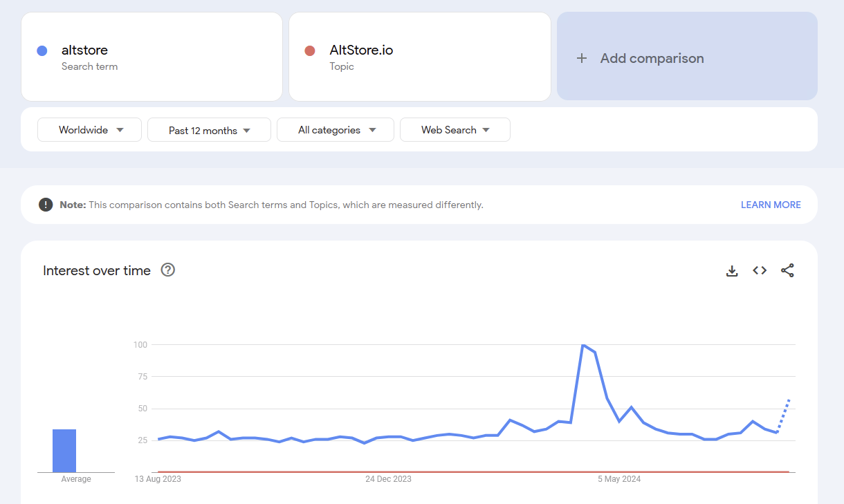Click the dotted forecast line segment
This screenshot has height=504, width=844.
783,416
